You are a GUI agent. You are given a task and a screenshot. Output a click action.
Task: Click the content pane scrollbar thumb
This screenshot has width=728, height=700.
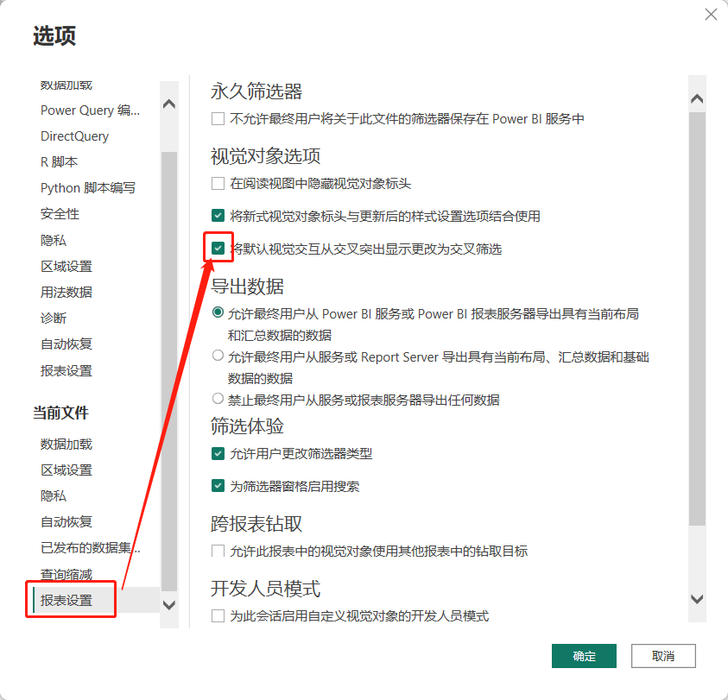(697, 318)
